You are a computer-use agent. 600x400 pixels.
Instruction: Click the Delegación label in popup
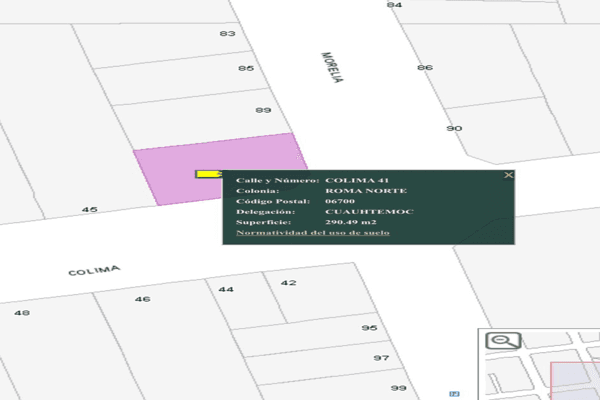(x=266, y=212)
